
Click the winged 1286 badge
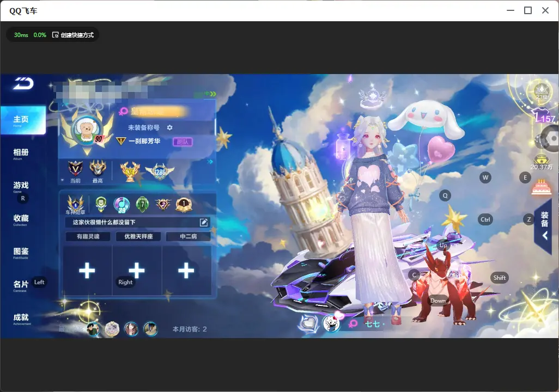tap(160, 171)
